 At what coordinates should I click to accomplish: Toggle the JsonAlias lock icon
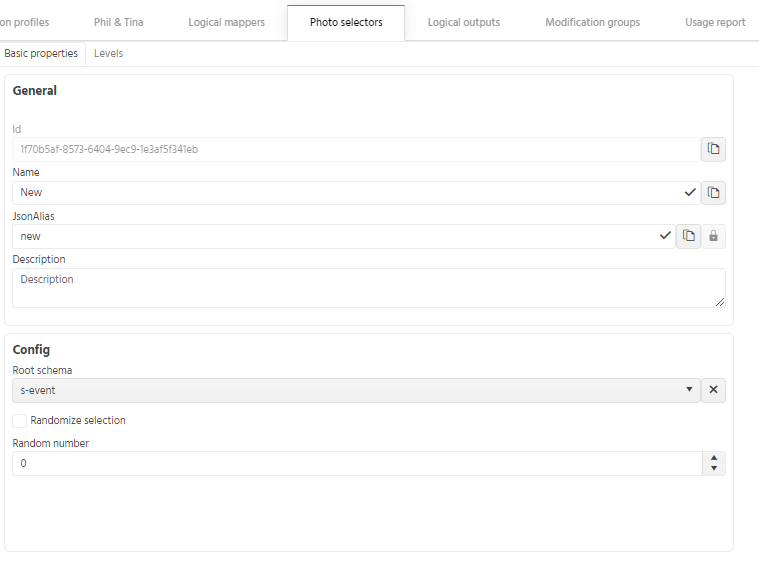713,236
